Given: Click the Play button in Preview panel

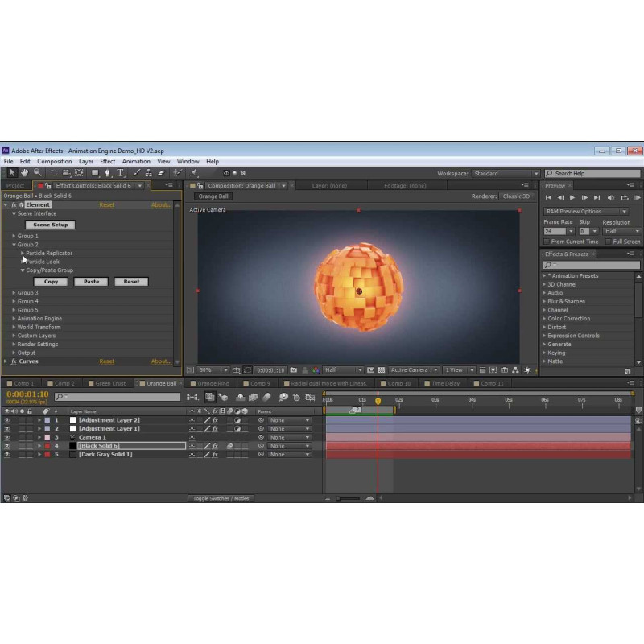Looking at the screenshot, I should click(x=572, y=197).
